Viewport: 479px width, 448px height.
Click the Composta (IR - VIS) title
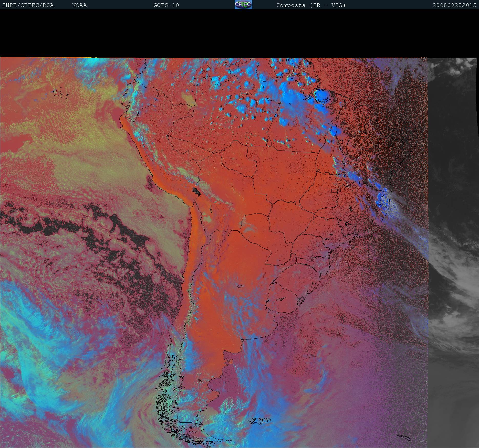click(311, 5)
